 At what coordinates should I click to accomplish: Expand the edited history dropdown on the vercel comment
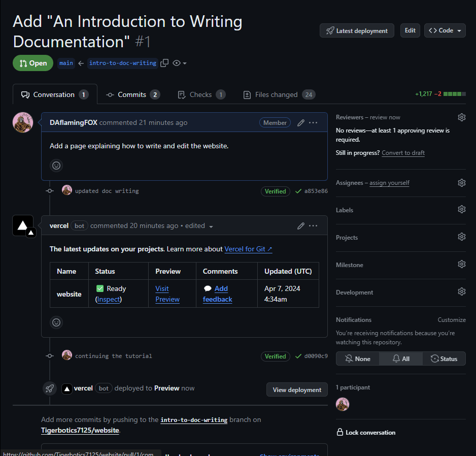tap(211, 226)
